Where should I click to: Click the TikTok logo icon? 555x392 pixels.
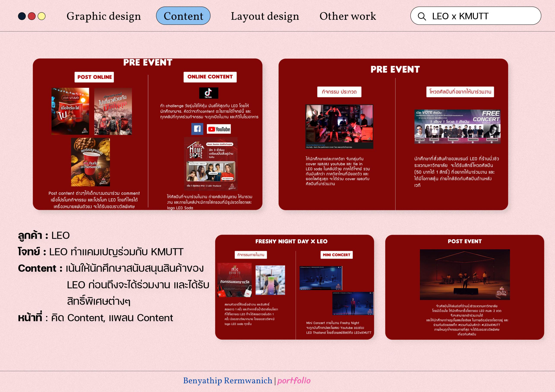point(208,93)
